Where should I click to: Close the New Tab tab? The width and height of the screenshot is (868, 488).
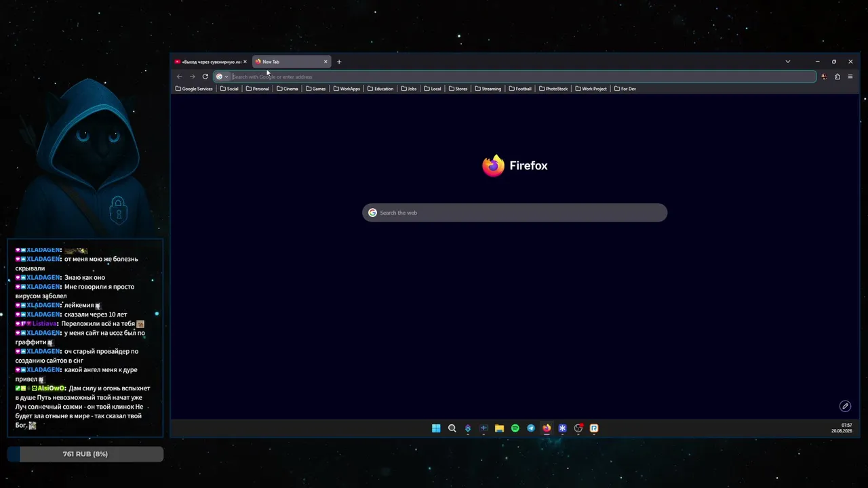click(325, 62)
